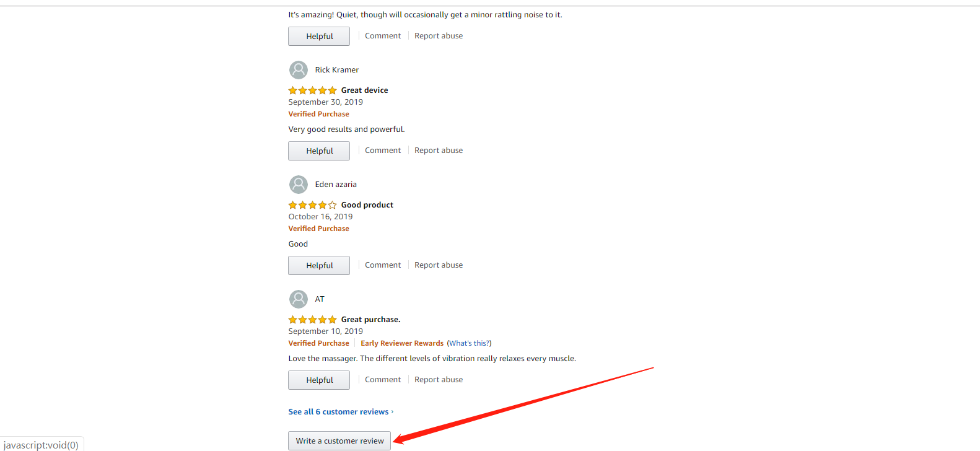Click Rick Kramer's profile avatar icon

299,70
